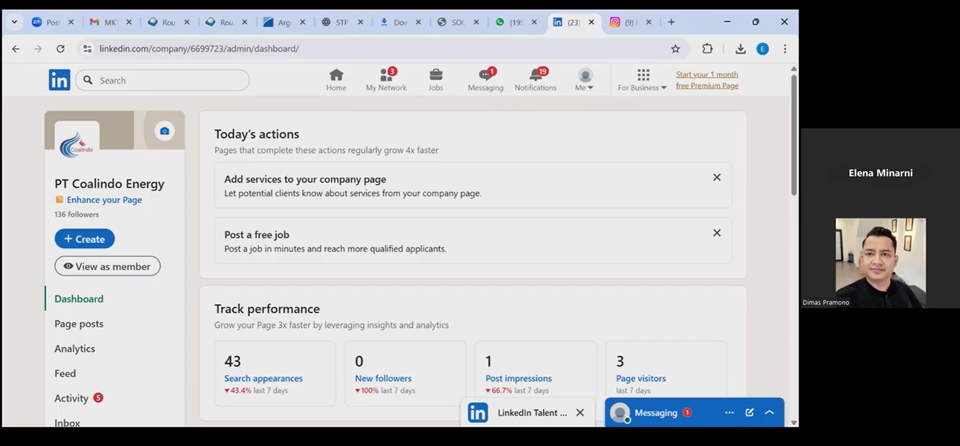960x446 pixels.
Task: Open New followers analytics link
Action: [x=383, y=379]
